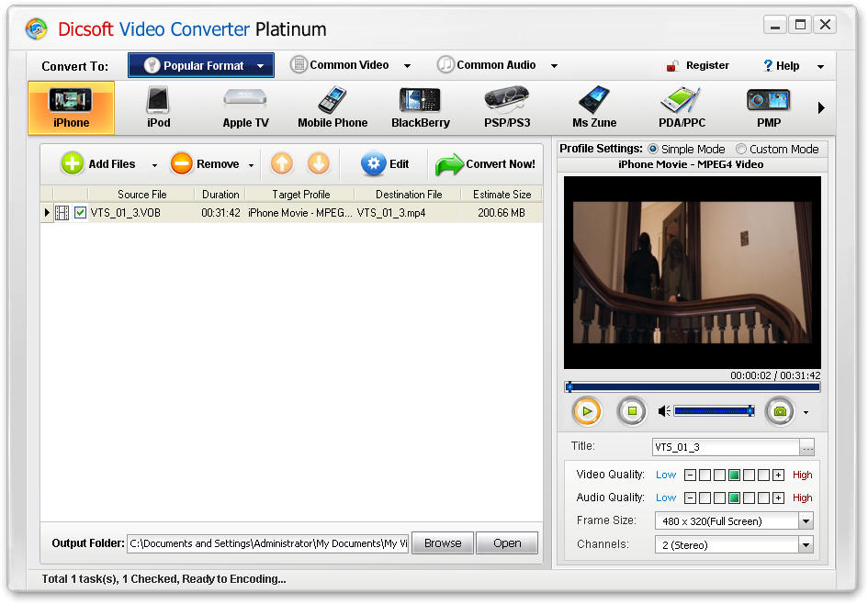Click the Low label for Video Quality
The height and width of the screenshot is (604, 868).
point(666,475)
